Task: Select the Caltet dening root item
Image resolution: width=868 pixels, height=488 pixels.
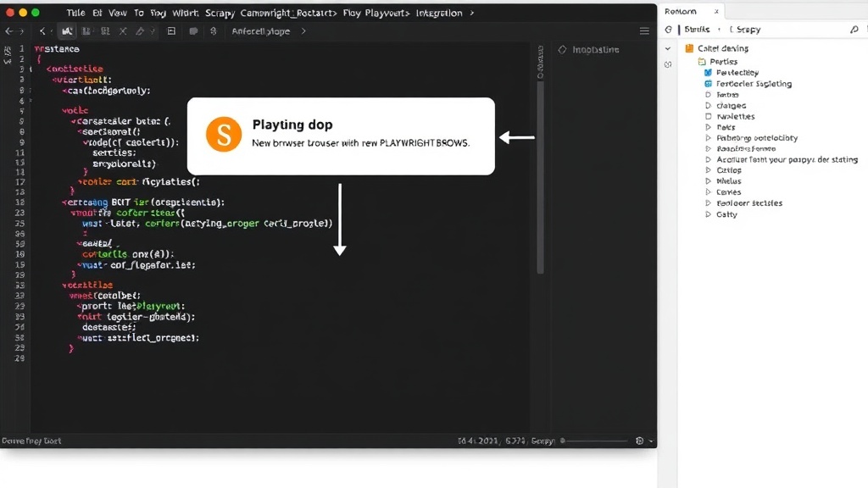Action: [723, 48]
